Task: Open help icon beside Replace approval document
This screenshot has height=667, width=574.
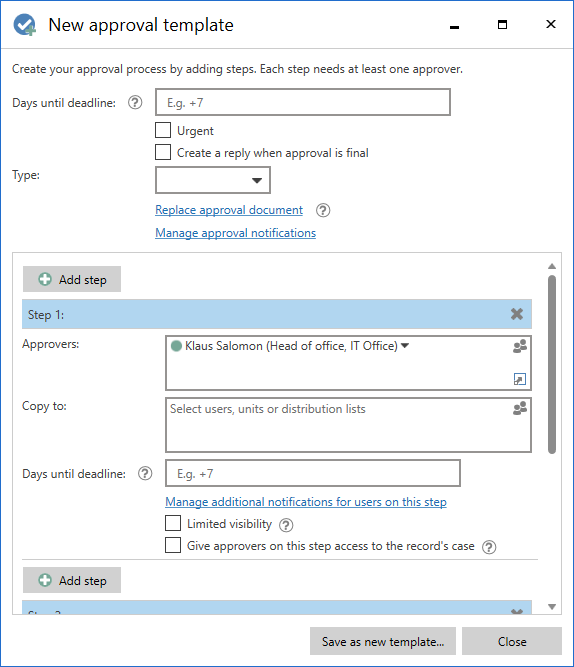Action: (x=323, y=210)
